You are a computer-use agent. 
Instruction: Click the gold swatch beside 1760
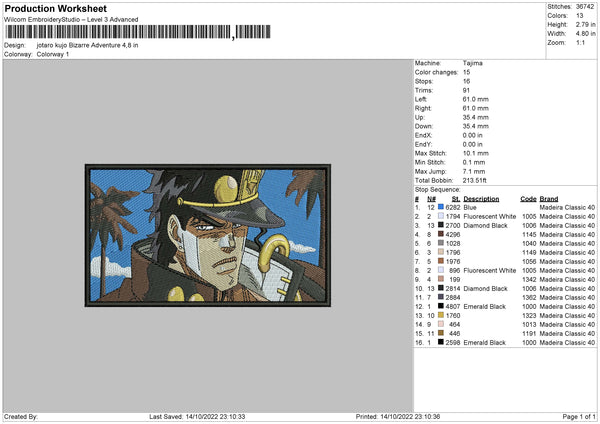point(441,315)
